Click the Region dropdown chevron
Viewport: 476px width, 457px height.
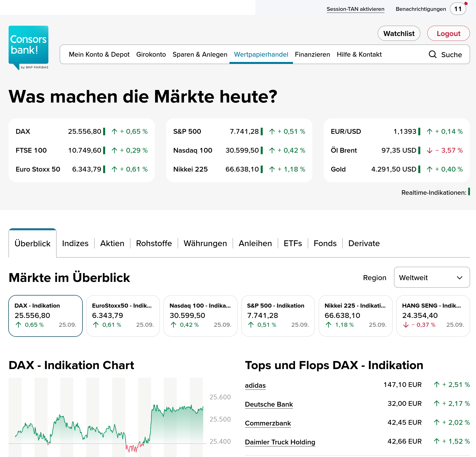pos(460,278)
